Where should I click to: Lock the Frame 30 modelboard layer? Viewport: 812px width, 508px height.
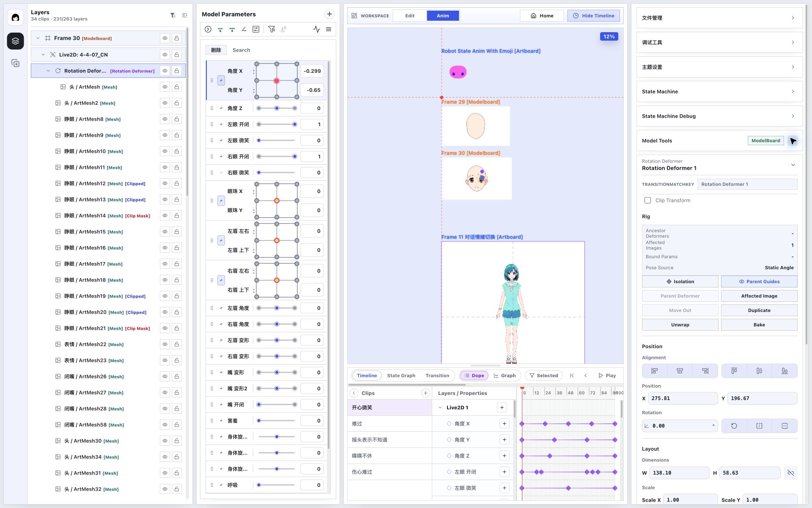point(177,38)
